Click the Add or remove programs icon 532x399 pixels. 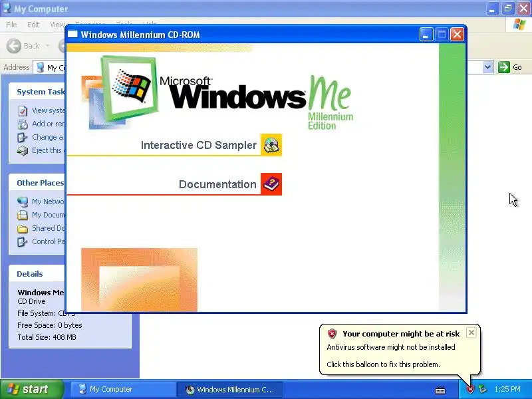23,124
